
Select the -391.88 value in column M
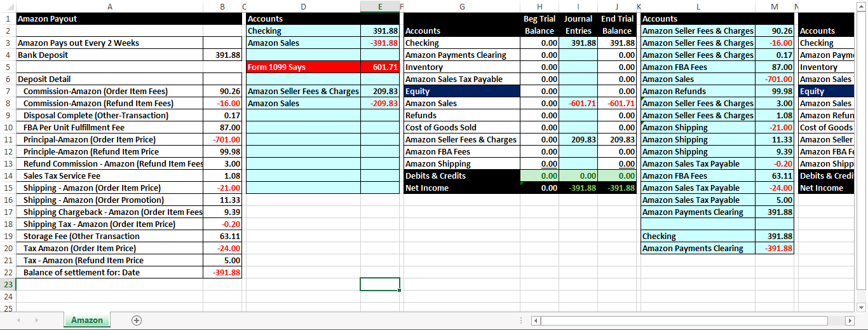(x=775, y=248)
